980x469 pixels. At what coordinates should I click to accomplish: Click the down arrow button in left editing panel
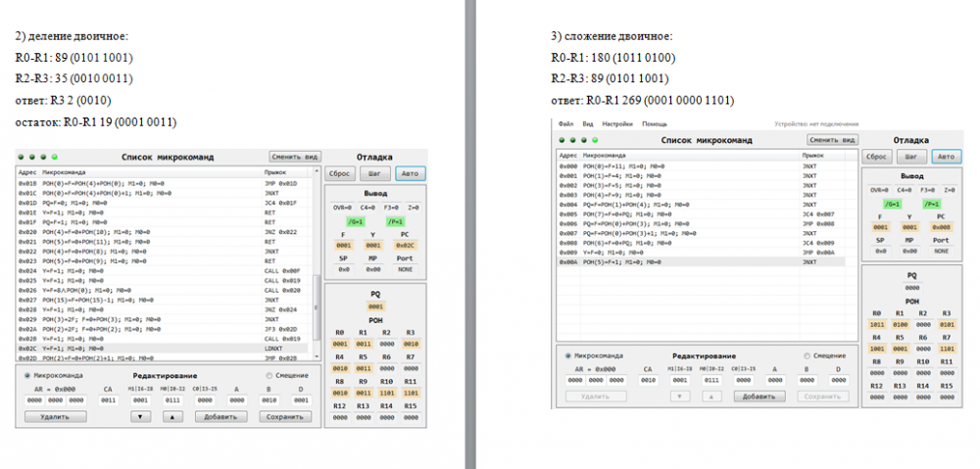(141, 416)
